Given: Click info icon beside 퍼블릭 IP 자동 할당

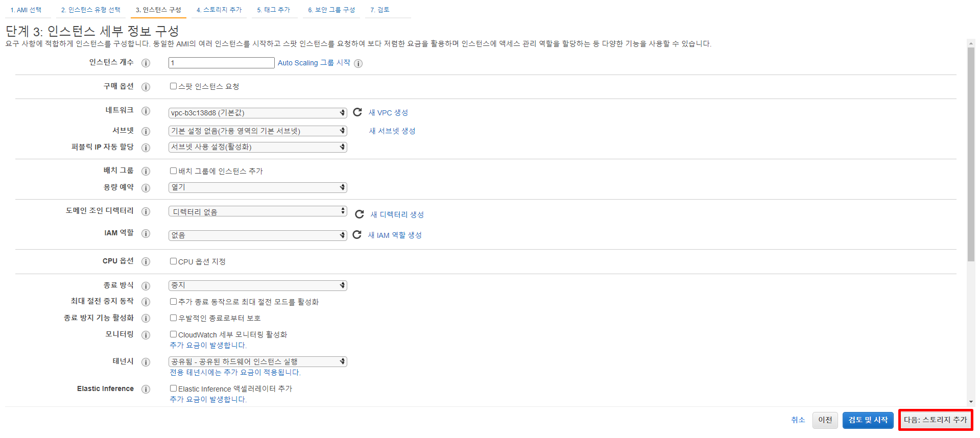Looking at the screenshot, I should [146, 148].
